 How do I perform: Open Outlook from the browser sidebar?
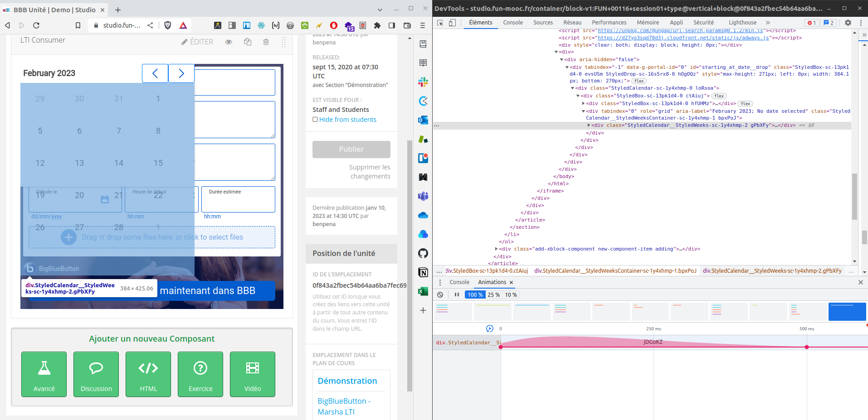click(423, 121)
